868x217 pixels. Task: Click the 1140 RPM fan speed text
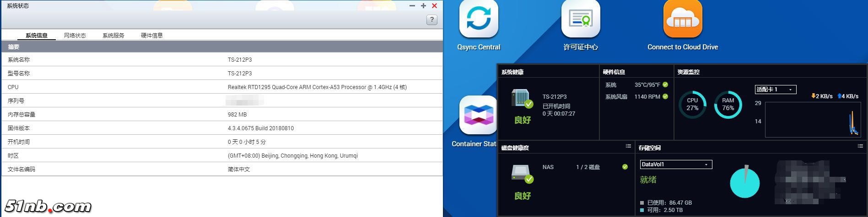[647, 96]
